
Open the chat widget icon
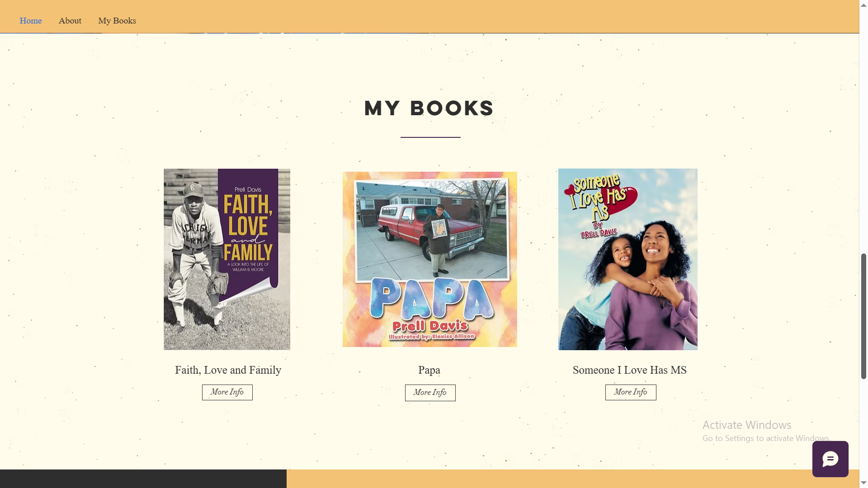(830, 459)
